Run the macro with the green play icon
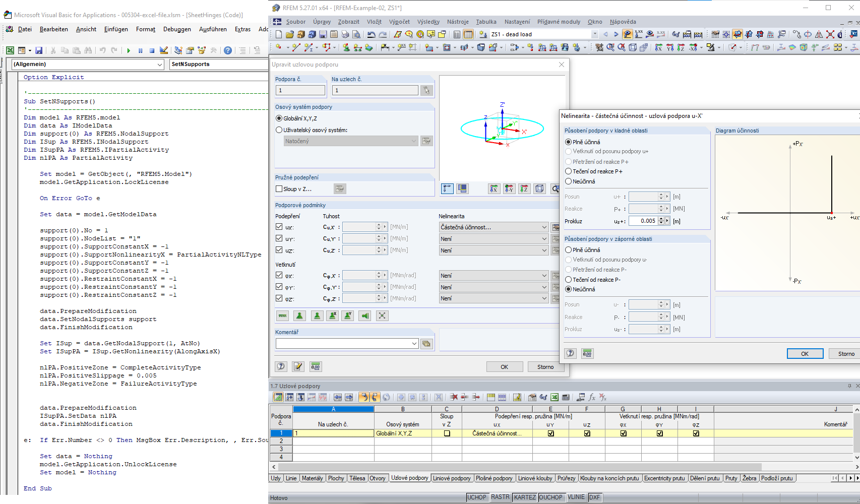 [x=129, y=50]
